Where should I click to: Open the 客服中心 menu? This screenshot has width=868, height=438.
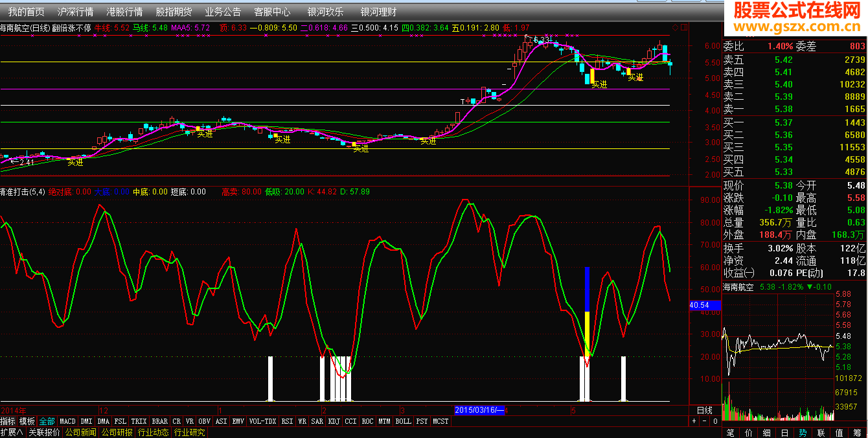tap(272, 12)
